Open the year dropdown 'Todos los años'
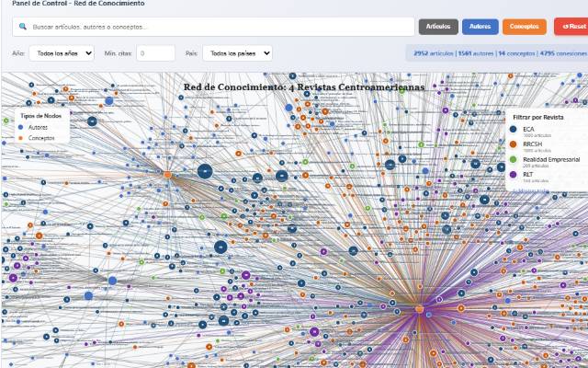588x368 pixels. (62, 54)
